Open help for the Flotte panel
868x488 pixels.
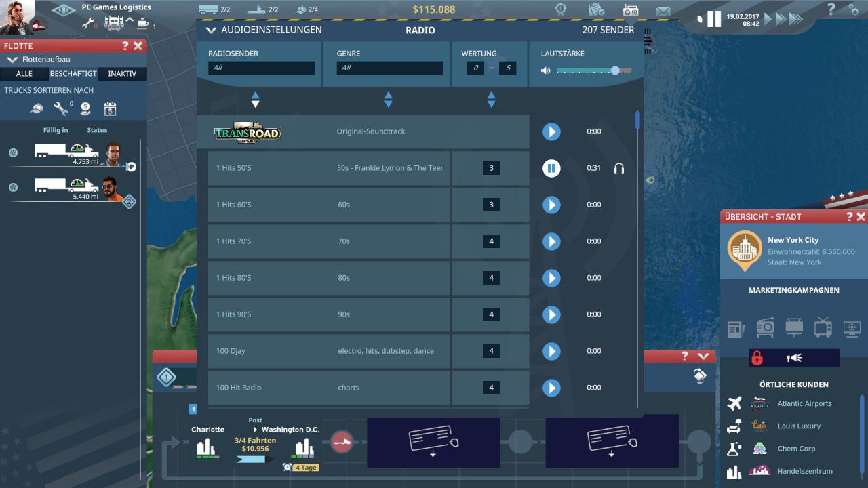[x=125, y=46]
